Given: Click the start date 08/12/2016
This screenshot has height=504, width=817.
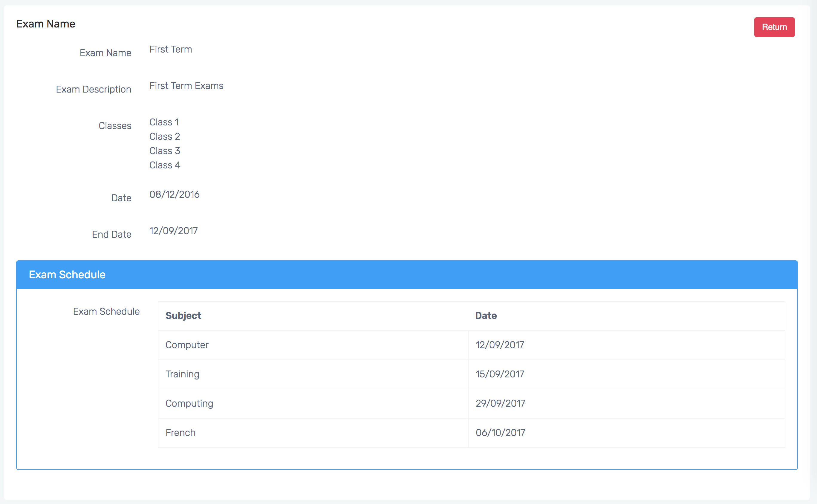Looking at the screenshot, I should pos(174,194).
